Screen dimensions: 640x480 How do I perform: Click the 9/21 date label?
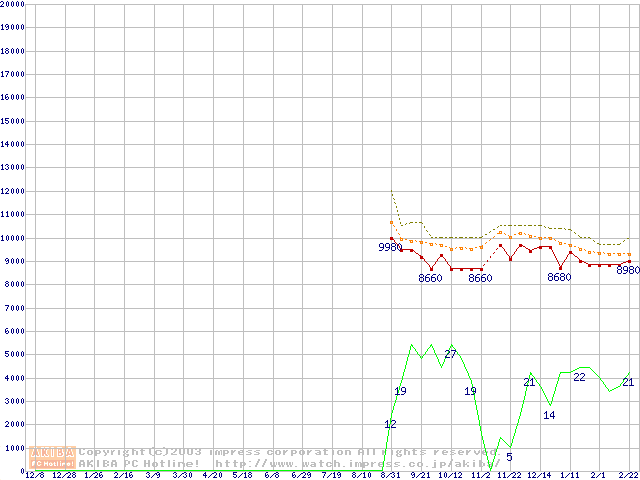coord(420,476)
